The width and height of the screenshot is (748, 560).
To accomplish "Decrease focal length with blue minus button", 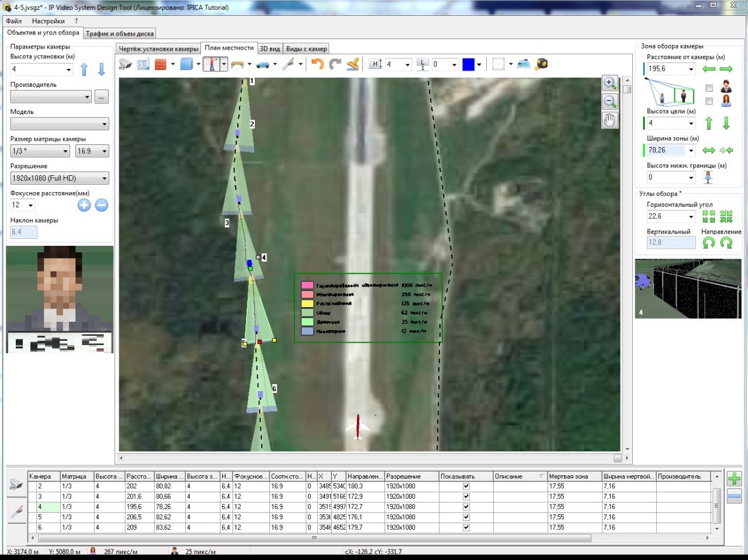I will (x=102, y=206).
